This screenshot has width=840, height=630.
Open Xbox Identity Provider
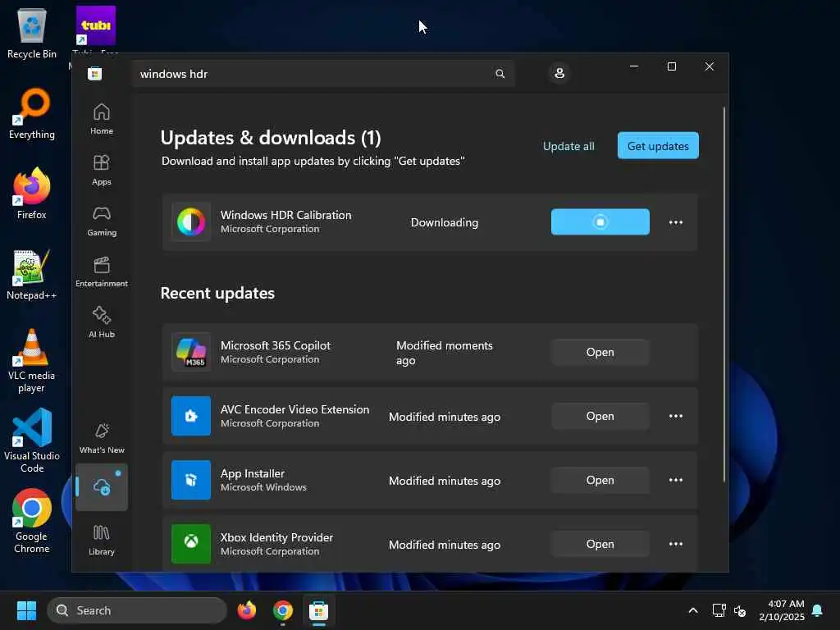click(x=600, y=544)
